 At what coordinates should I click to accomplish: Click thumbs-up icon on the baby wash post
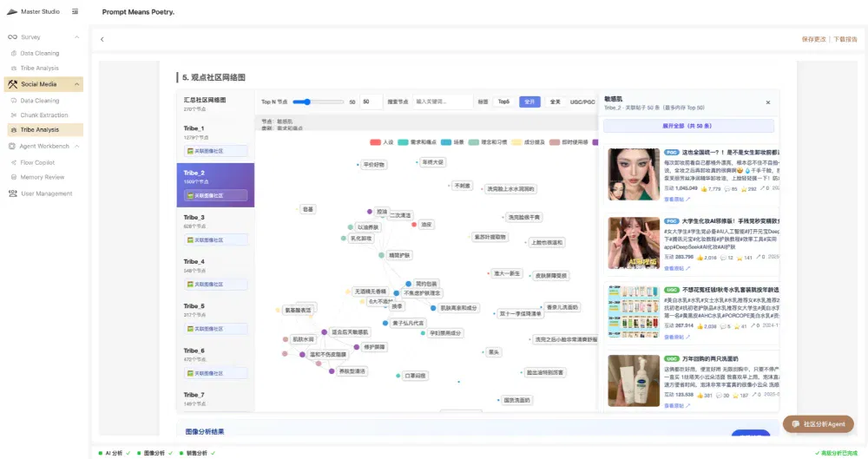pyautogui.click(x=700, y=396)
